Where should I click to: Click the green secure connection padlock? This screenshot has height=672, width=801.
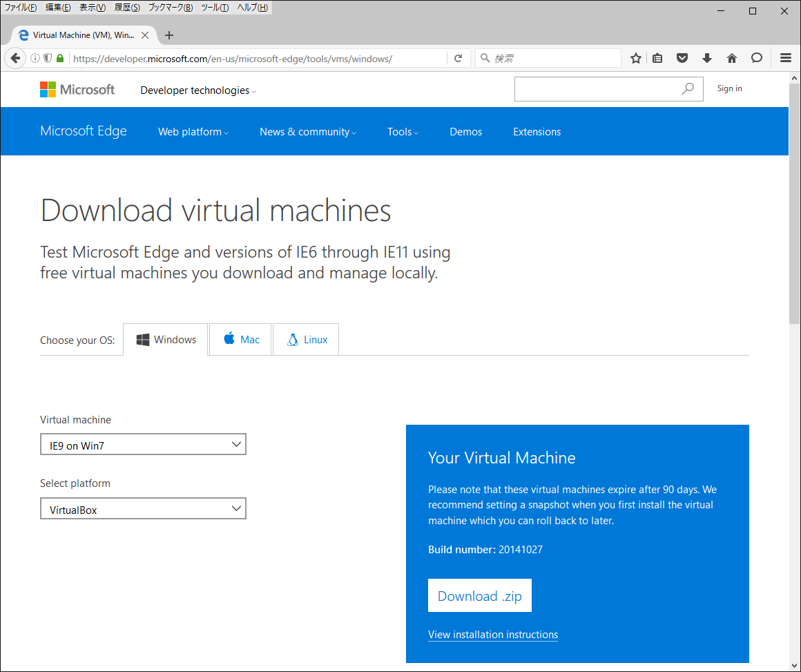[60, 58]
